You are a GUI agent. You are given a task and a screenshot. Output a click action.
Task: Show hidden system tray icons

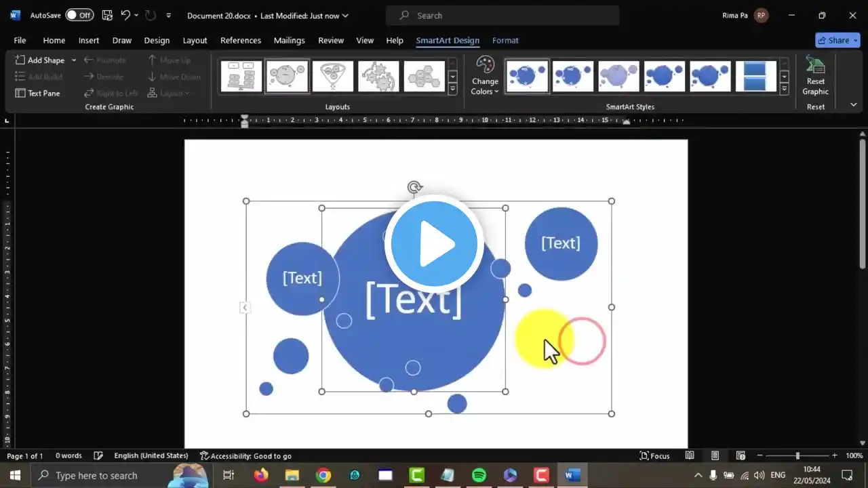(698, 475)
